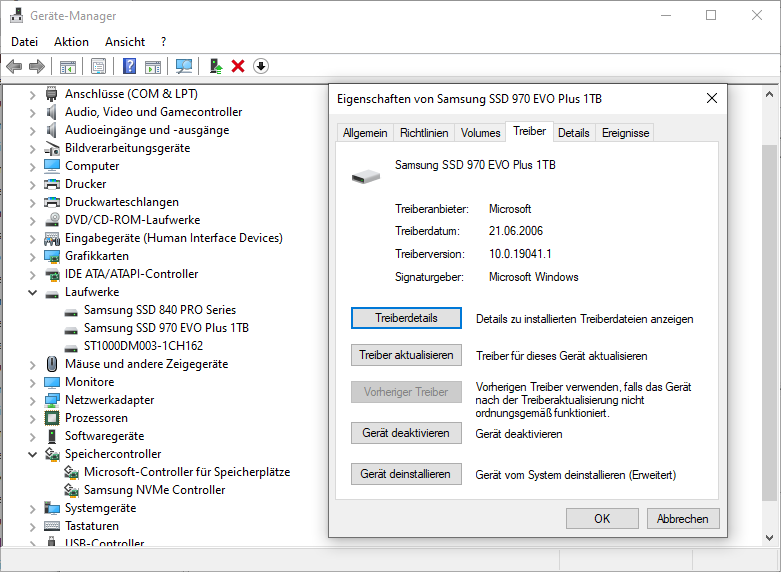The height and width of the screenshot is (572, 781).
Task: Expand Anschlüsse (COM & LPT) node
Action: (32, 95)
